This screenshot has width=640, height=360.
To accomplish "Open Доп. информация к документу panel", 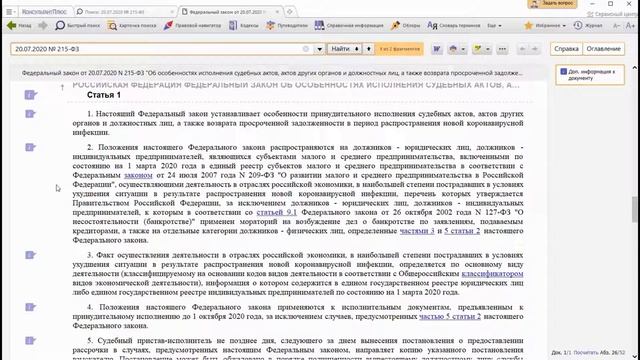I will coord(590,75).
